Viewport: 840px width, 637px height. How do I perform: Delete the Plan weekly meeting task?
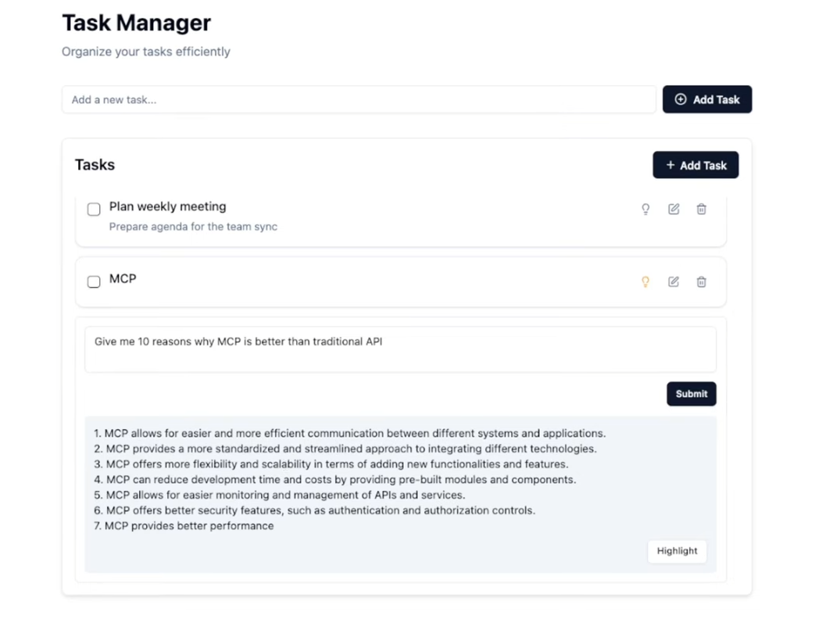click(x=701, y=209)
